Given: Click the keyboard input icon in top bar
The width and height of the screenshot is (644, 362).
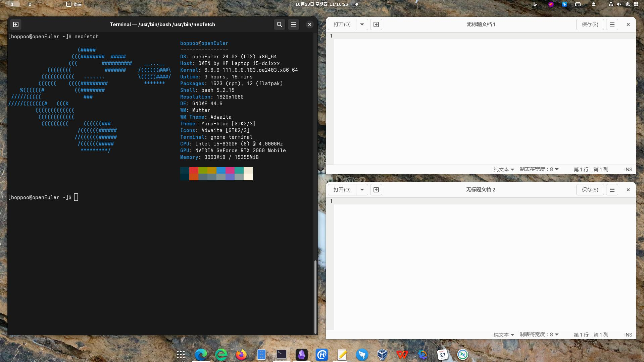Looking at the screenshot, I should click(578, 4).
